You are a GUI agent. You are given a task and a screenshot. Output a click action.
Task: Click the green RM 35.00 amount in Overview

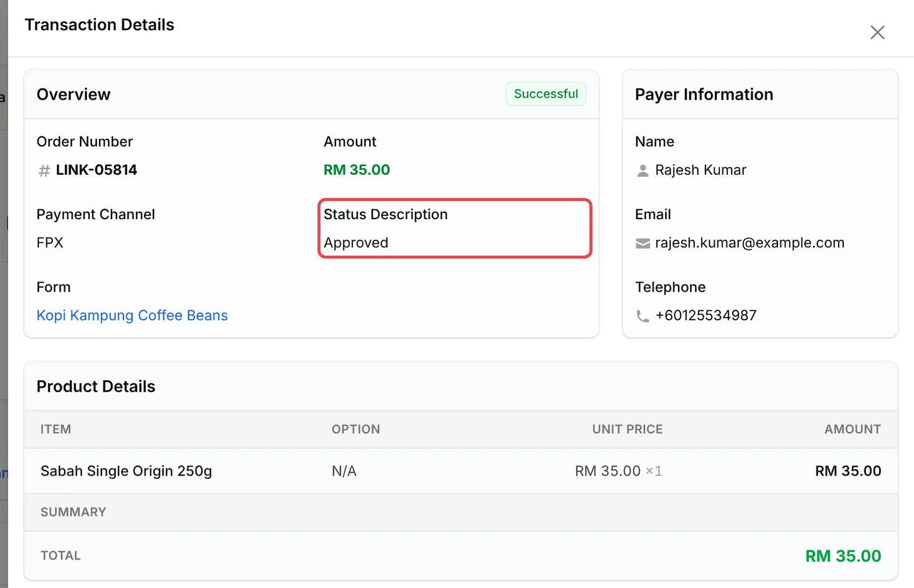(357, 170)
